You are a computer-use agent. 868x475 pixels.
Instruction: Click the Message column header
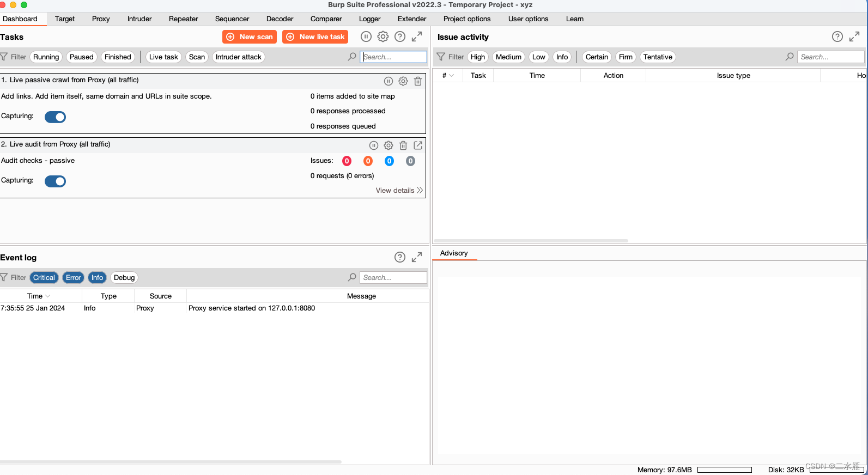[x=361, y=296]
